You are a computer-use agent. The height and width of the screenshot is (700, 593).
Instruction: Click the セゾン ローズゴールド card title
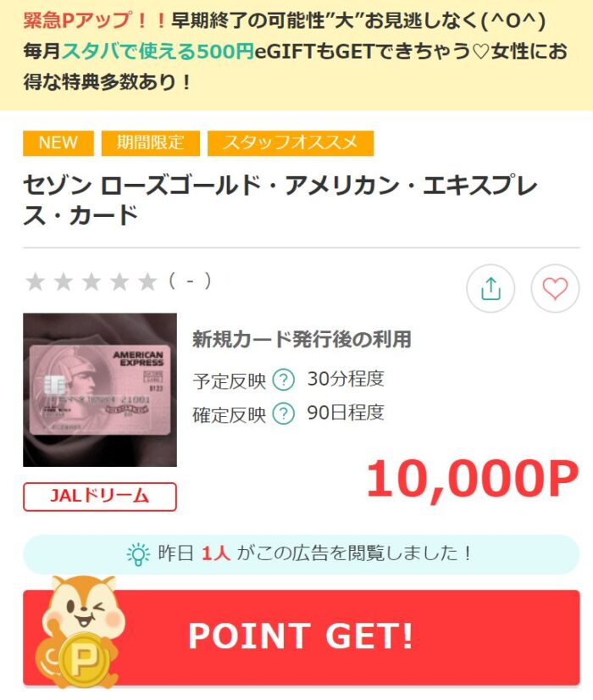coord(280,199)
